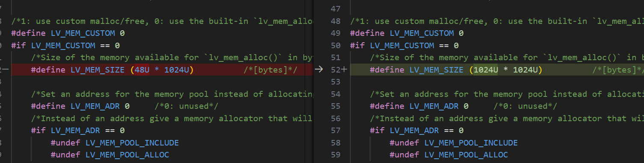Click LV_MEM_POOL_INCLUDE on right line 58

coord(471,143)
